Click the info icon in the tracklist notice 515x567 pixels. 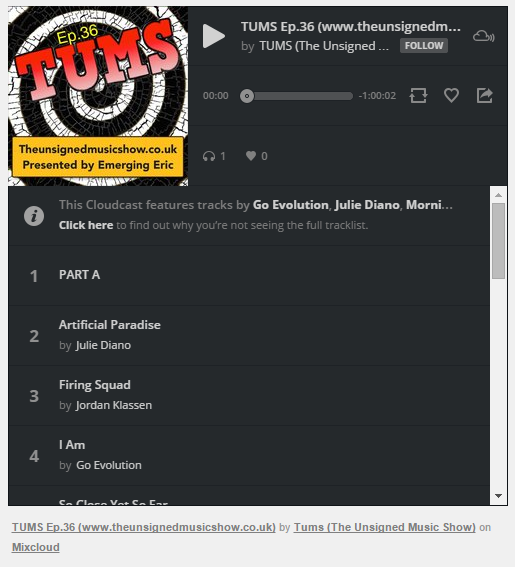click(x=34, y=216)
